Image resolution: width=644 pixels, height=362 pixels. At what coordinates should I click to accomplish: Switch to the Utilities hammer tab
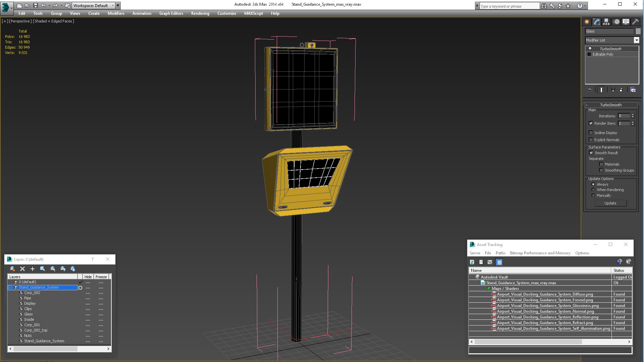635,22
